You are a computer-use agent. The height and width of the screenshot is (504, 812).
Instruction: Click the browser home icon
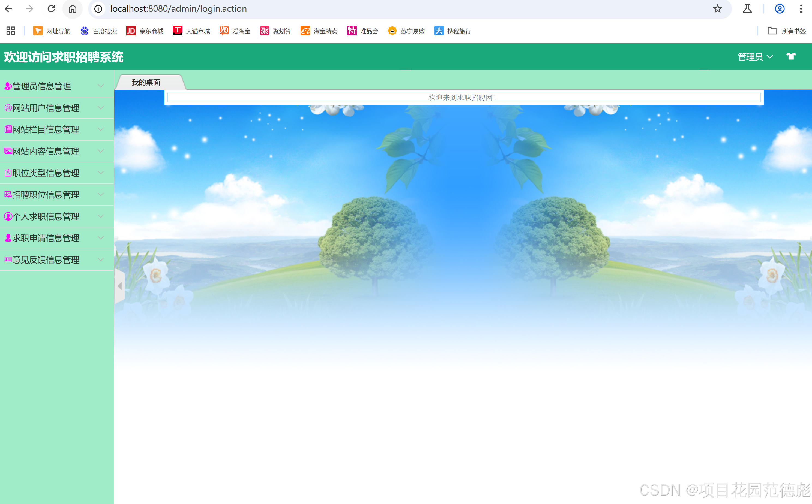click(73, 9)
